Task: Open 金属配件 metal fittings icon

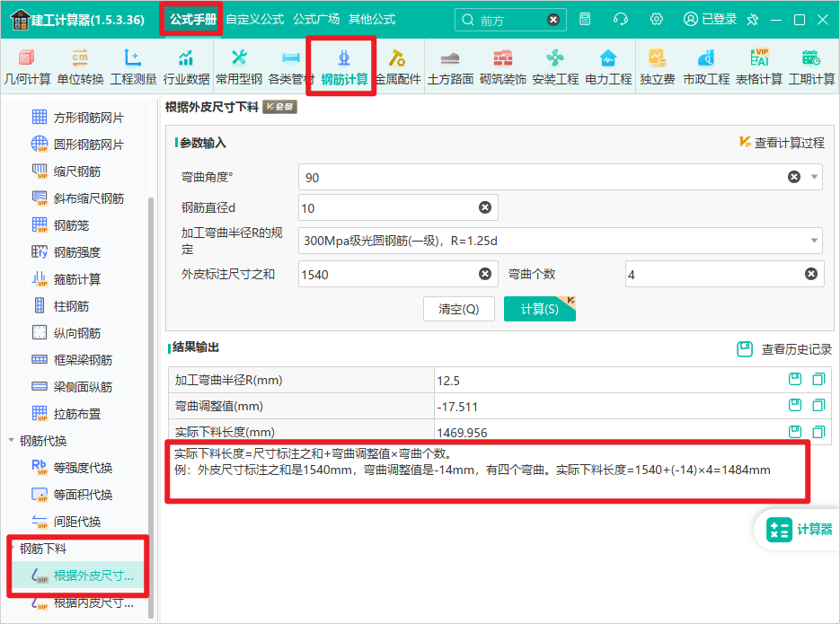Action: point(397,67)
